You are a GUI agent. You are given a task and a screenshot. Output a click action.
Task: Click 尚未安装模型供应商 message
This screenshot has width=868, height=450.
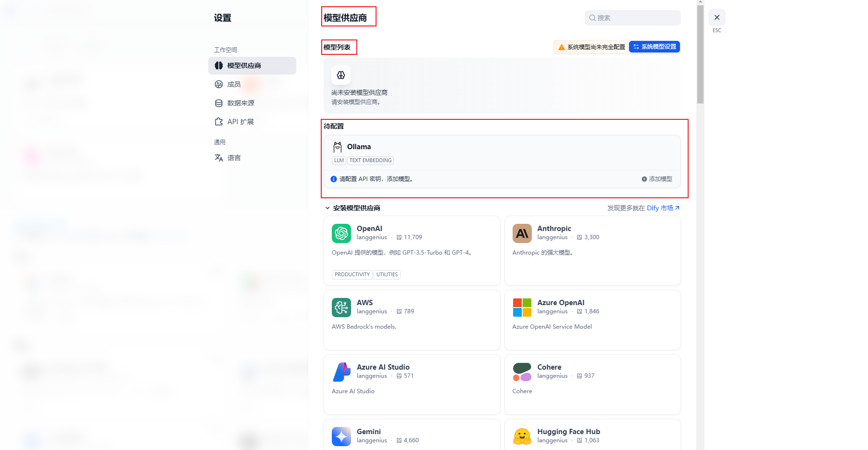tap(359, 92)
